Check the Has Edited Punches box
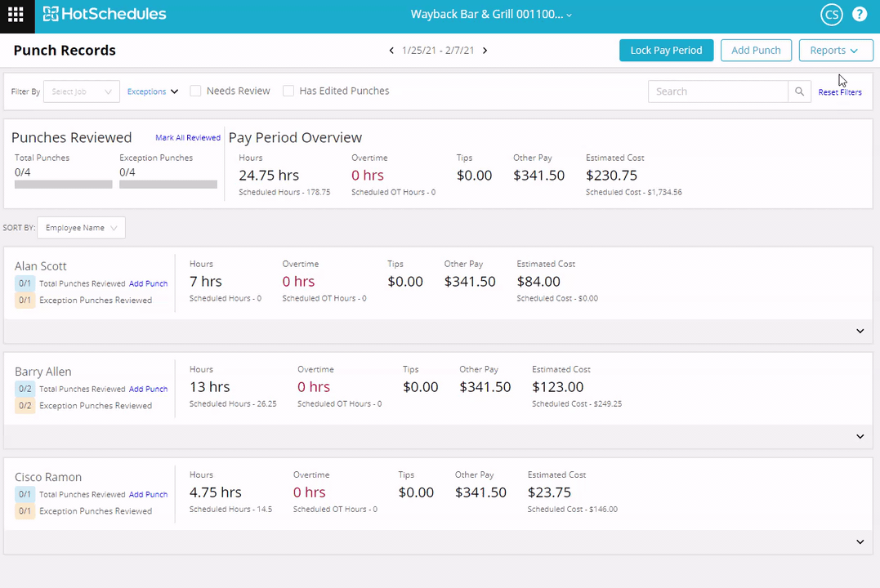Image resolution: width=880 pixels, height=588 pixels. click(x=288, y=91)
